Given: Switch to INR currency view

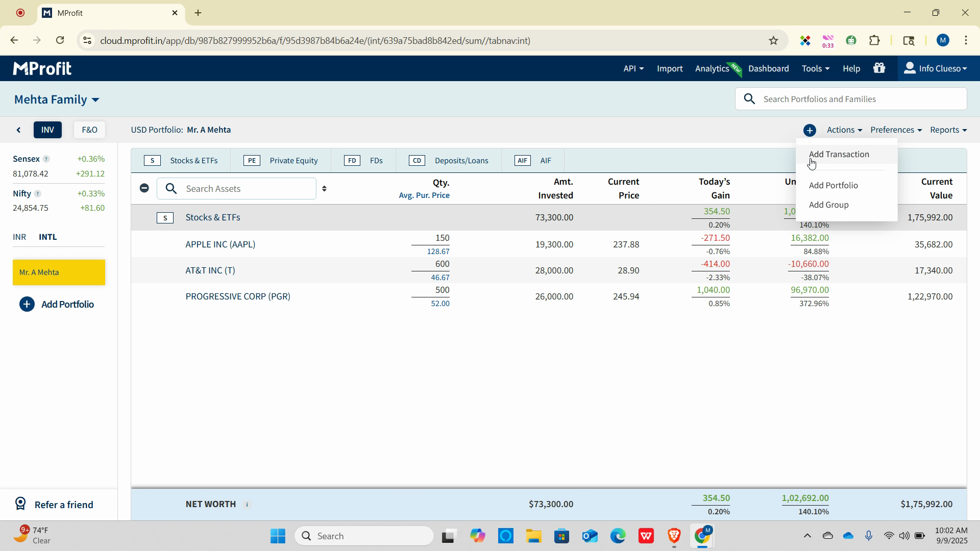Looking at the screenshot, I should tap(19, 237).
